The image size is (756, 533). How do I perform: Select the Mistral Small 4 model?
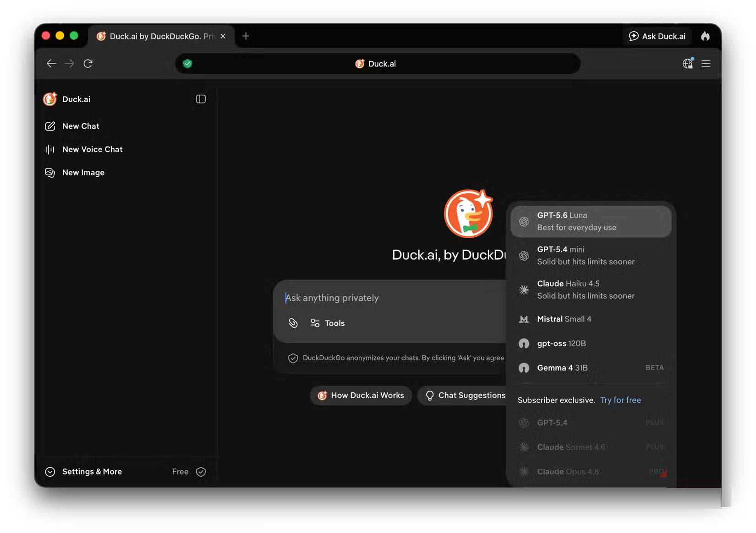click(x=591, y=319)
